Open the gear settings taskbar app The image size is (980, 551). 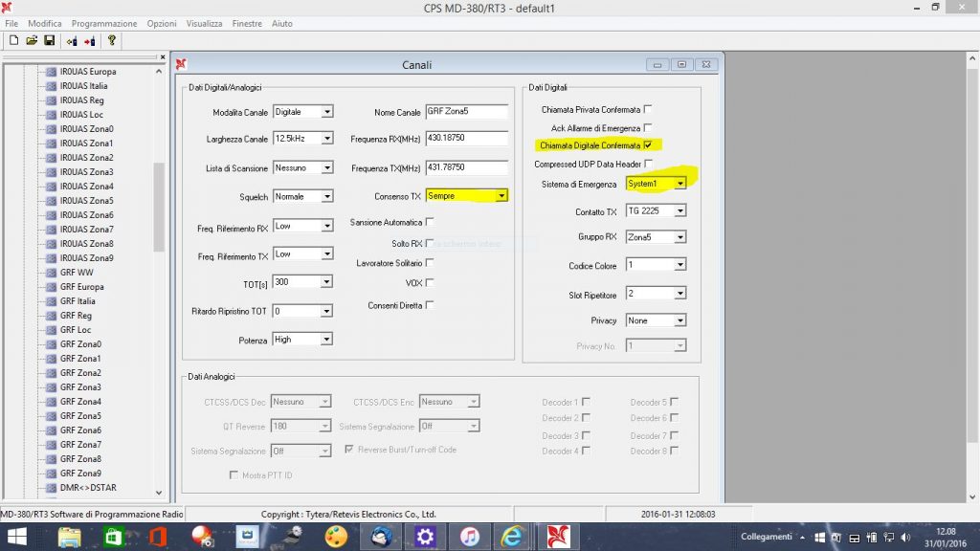coord(425,537)
